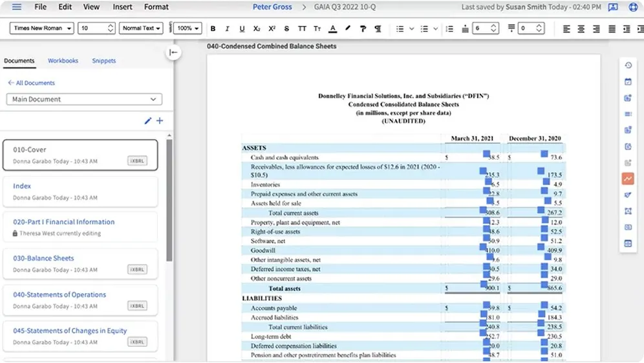Open the Insert menu
This screenshot has width=644, height=363.
(122, 7)
